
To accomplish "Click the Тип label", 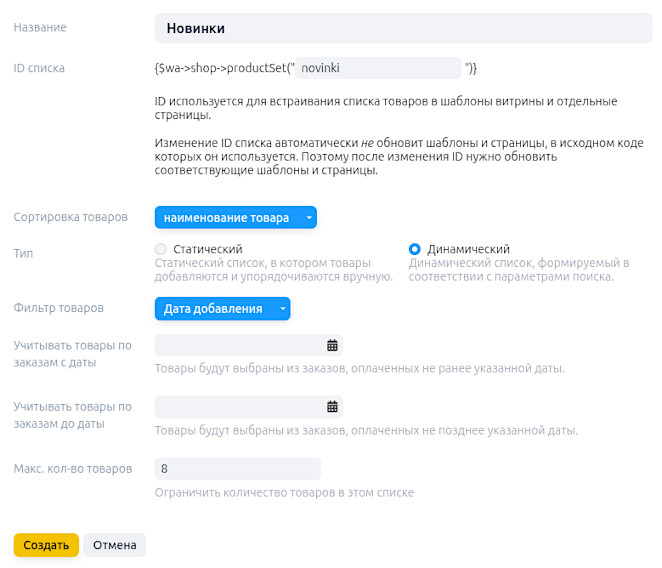I will tap(24, 254).
